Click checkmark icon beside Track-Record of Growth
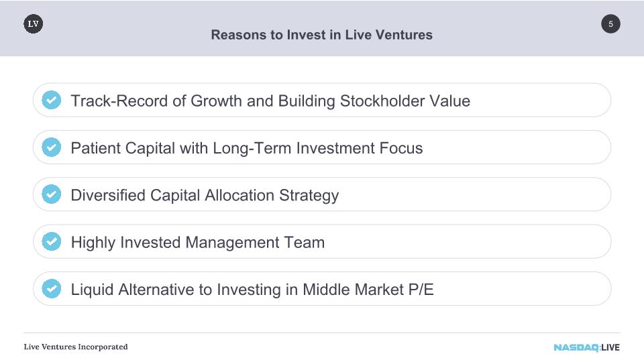The height and width of the screenshot is (362, 644). [x=52, y=100]
